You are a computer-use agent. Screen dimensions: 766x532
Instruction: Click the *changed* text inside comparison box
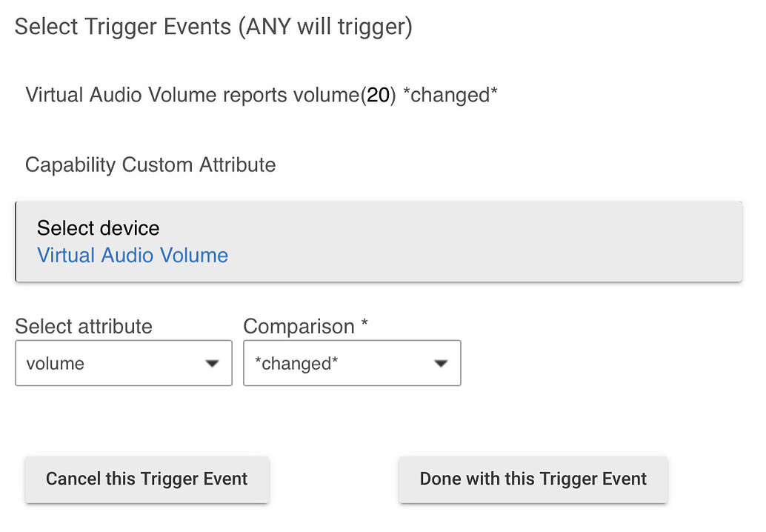pyautogui.click(x=296, y=364)
